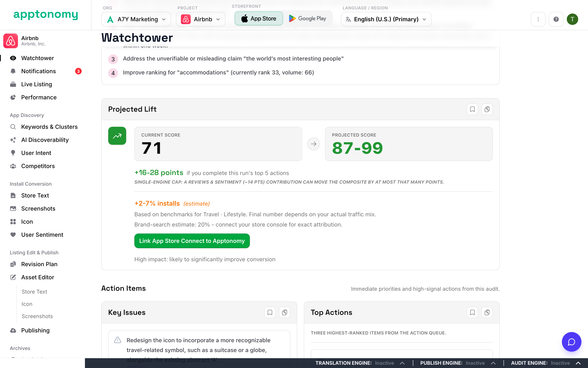Click the Live Listing icon

[13, 84]
